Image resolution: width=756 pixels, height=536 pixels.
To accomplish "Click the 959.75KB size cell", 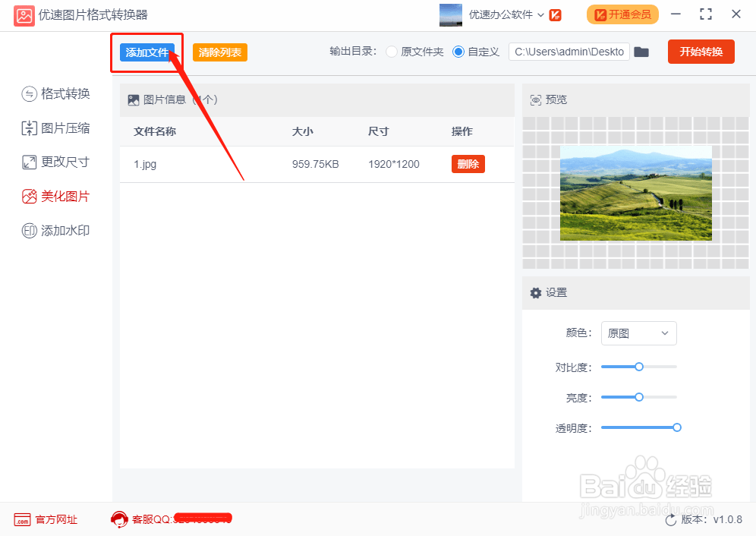I will pyautogui.click(x=315, y=164).
